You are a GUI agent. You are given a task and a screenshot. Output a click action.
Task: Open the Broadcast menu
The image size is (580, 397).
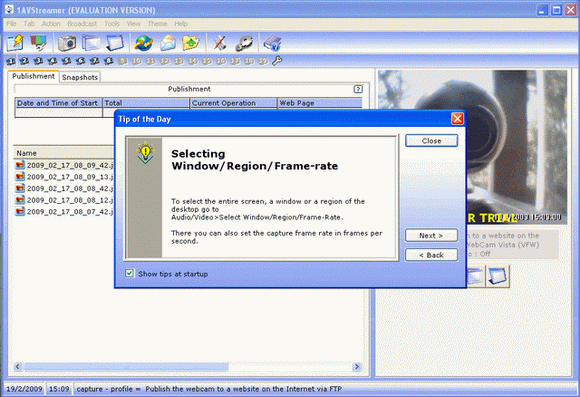click(82, 24)
